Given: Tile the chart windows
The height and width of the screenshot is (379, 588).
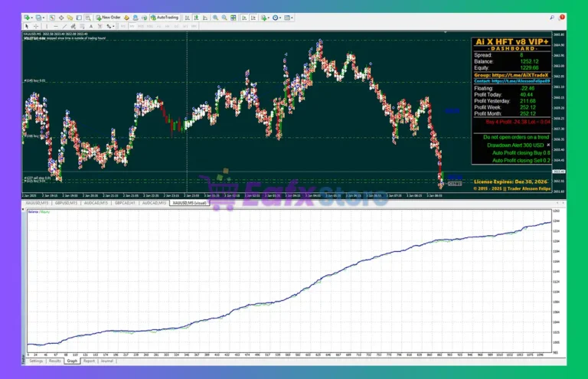Looking at the screenshot, I should click(x=234, y=18).
